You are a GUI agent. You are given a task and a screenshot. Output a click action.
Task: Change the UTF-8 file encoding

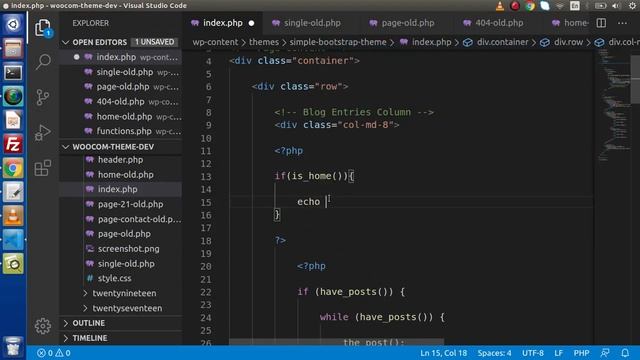533,353
